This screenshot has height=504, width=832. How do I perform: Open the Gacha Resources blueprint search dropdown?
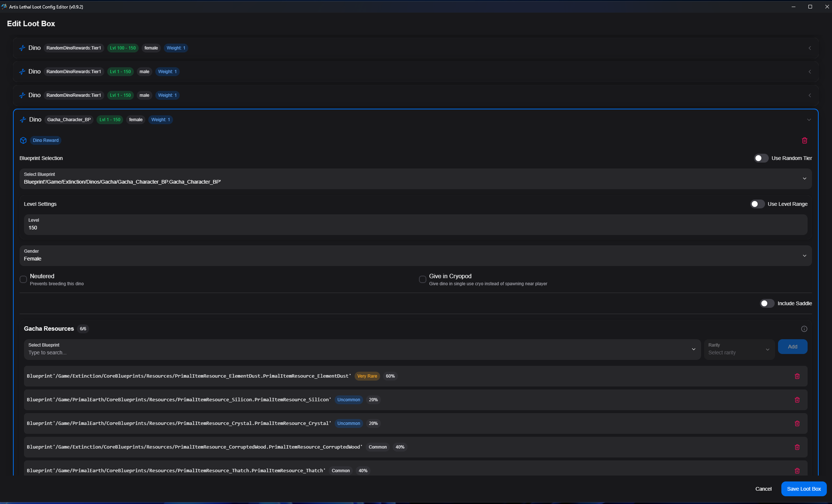pos(362,350)
